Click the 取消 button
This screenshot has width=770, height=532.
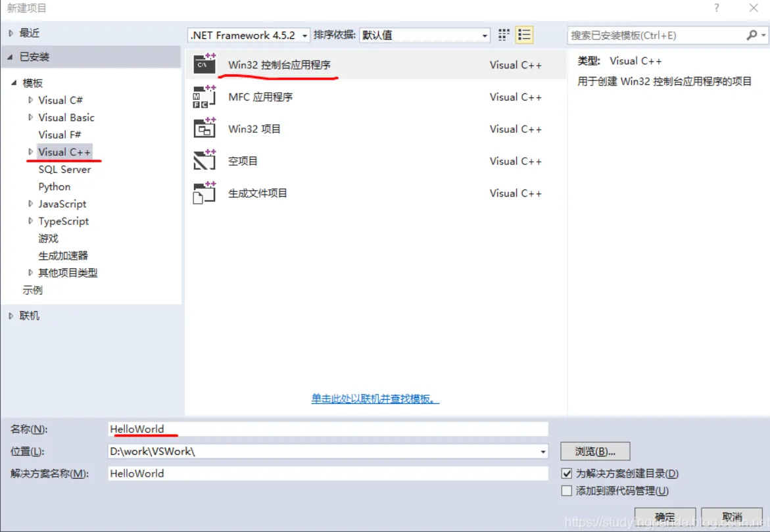pyautogui.click(x=731, y=517)
